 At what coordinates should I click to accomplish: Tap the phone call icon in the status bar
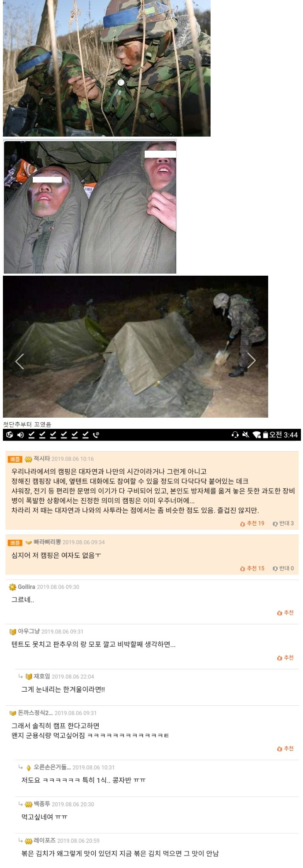(x=96, y=435)
